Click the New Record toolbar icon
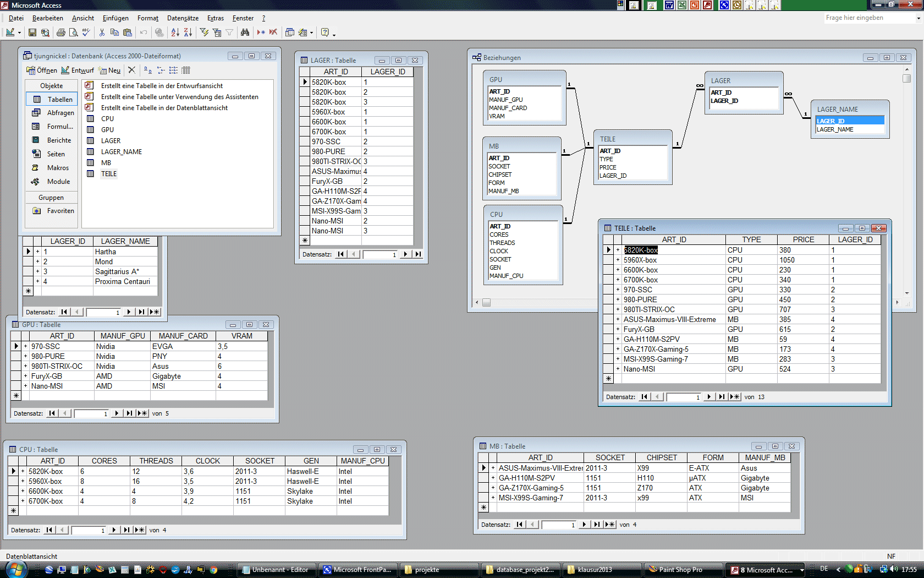Viewport: 924px width, 578px height. click(261, 32)
